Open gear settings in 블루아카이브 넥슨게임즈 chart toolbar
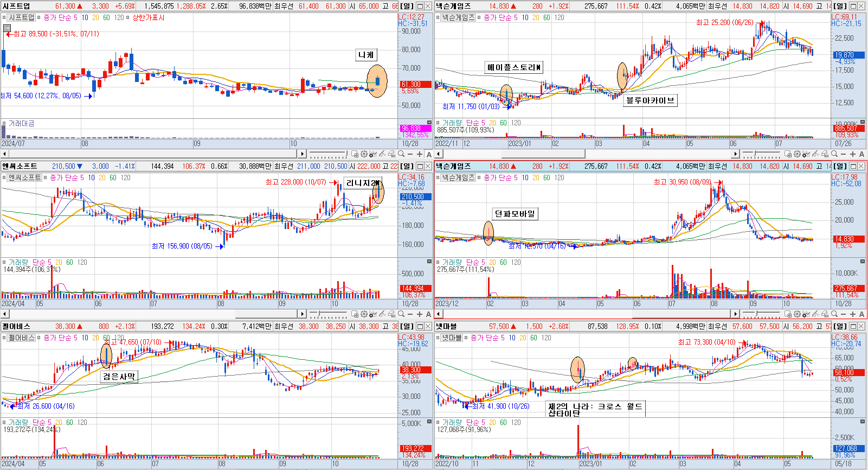The image size is (868, 470). tap(797, 154)
